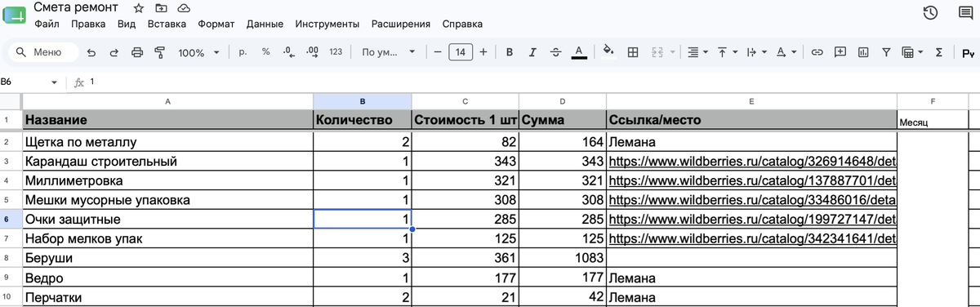Open Wildberries link for Очки защитные

pyautogui.click(x=752, y=220)
